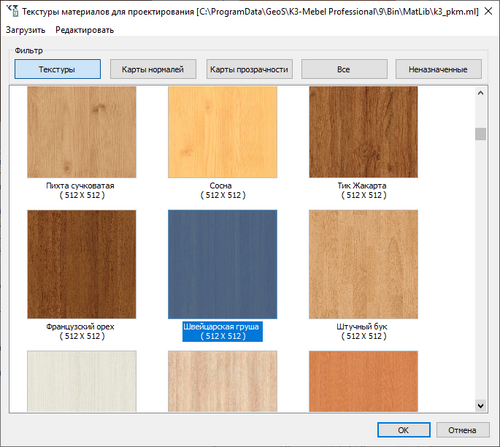Click the application icon in title bar
Image resolution: width=500 pixels, height=447 pixels.
[13, 10]
